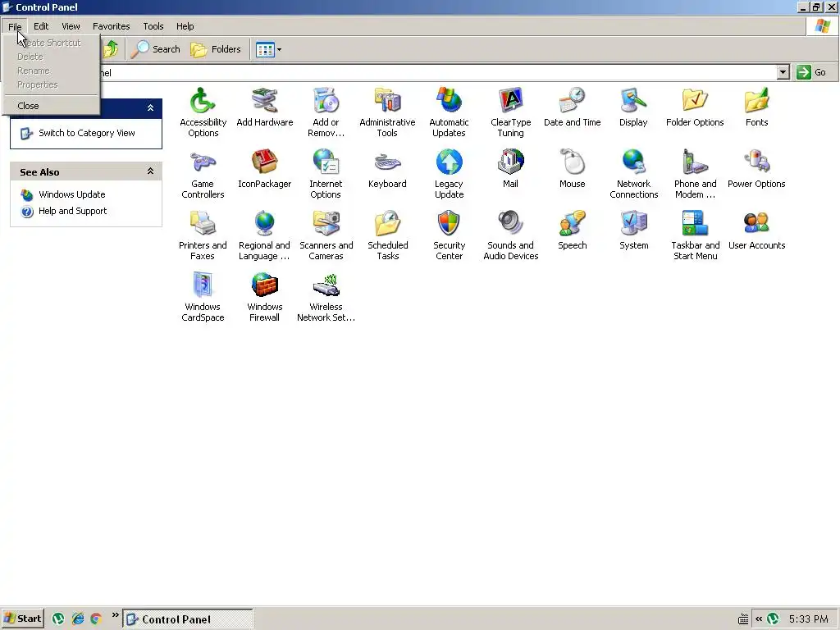
Task: Click the uTorrent system tray icon
Action: pos(773,619)
